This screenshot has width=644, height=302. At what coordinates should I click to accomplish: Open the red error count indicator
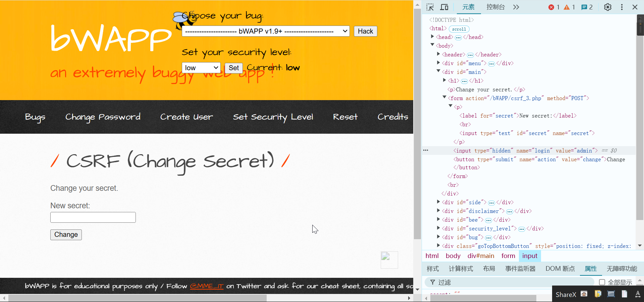[554, 7]
